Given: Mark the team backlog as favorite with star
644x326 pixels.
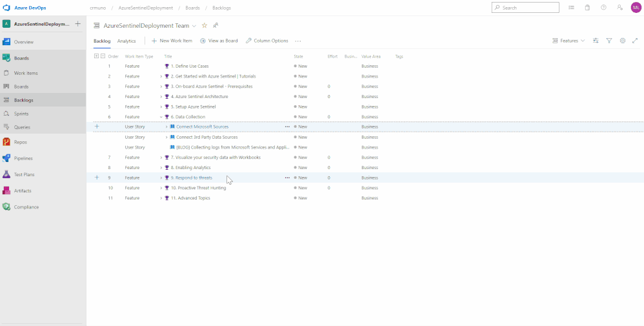Looking at the screenshot, I should click(205, 25).
